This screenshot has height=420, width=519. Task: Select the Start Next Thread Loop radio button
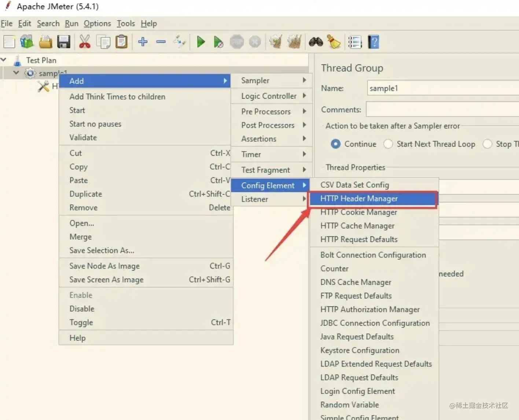[388, 144]
